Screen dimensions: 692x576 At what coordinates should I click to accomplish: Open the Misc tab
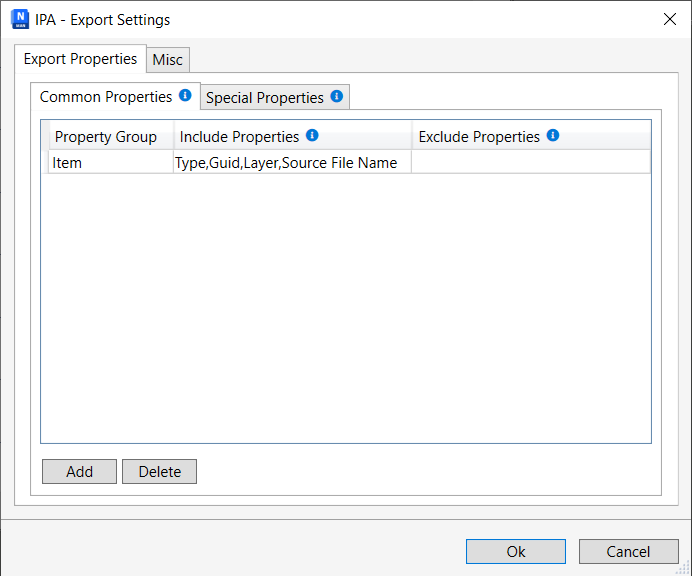point(168,60)
